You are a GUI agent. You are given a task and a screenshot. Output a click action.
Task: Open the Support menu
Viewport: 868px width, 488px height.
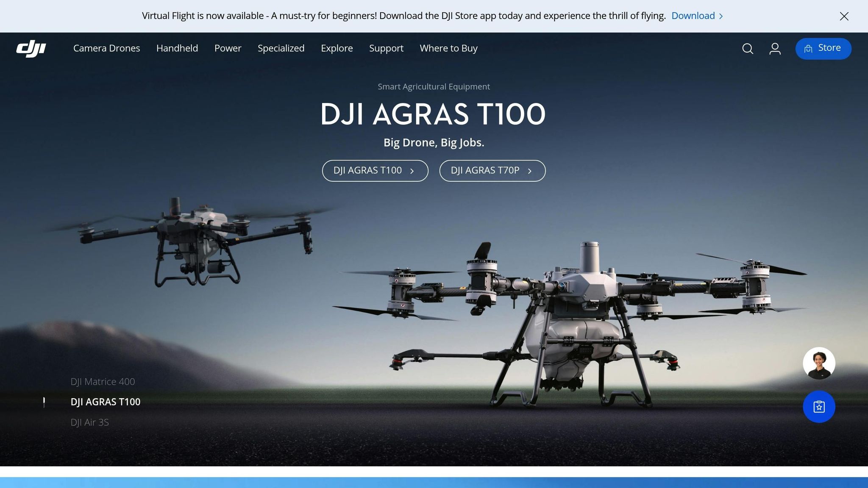click(386, 48)
